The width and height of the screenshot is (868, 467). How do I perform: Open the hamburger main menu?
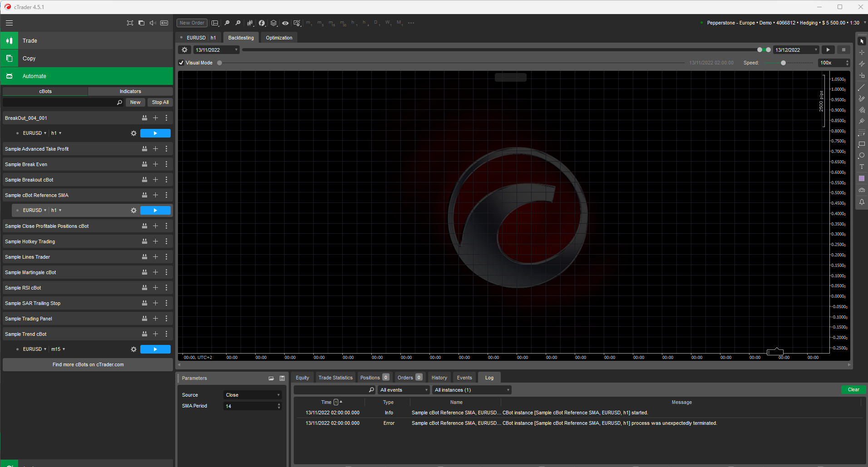[x=9, y=23]
